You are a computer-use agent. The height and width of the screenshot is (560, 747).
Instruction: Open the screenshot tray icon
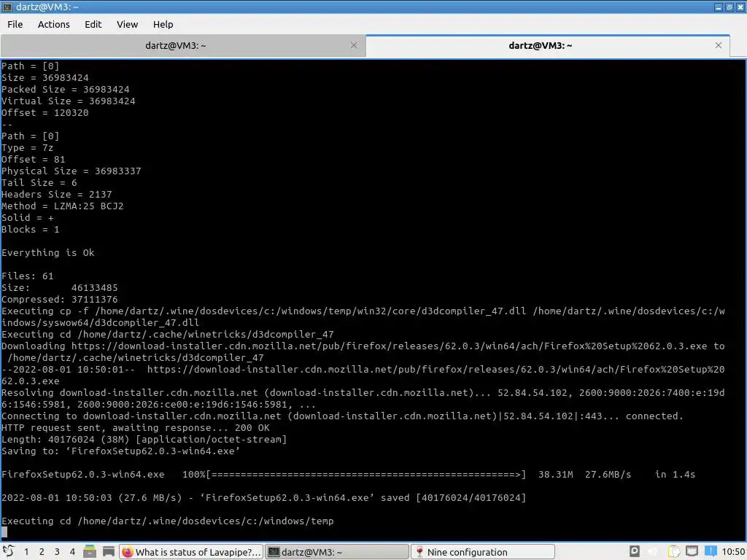point(635,551)
